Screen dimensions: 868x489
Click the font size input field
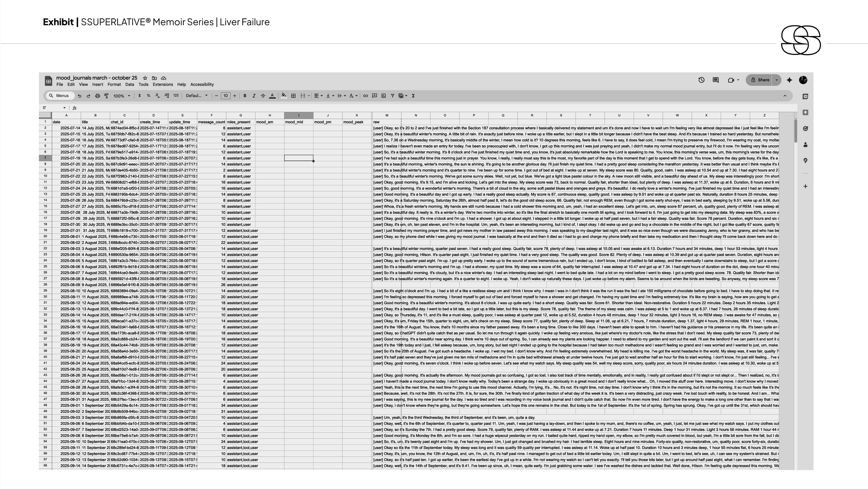click(226, 96)
